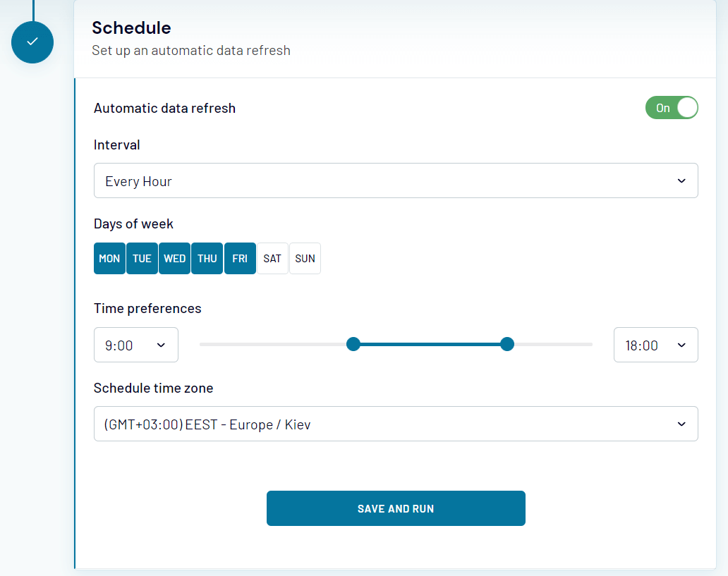This screenshot has width=728, height=576.
Task: Open the Every Hour interval dropdown
Action: (x=396, y=180)
